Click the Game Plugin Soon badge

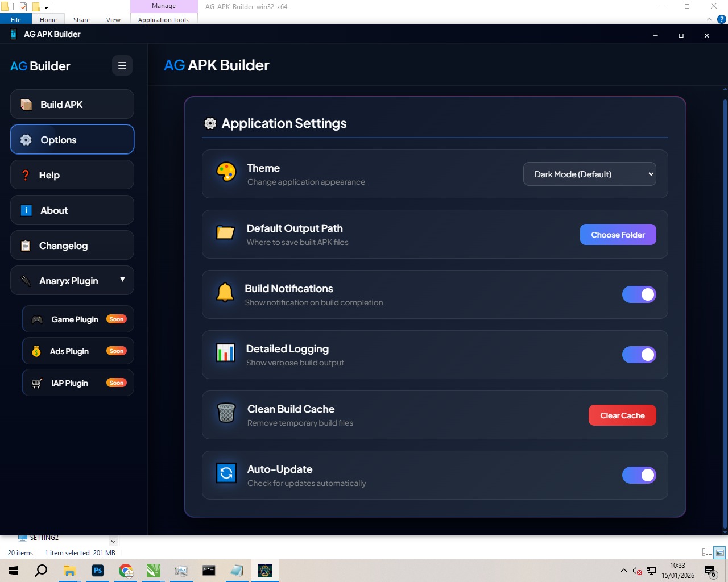click(117, 319)
